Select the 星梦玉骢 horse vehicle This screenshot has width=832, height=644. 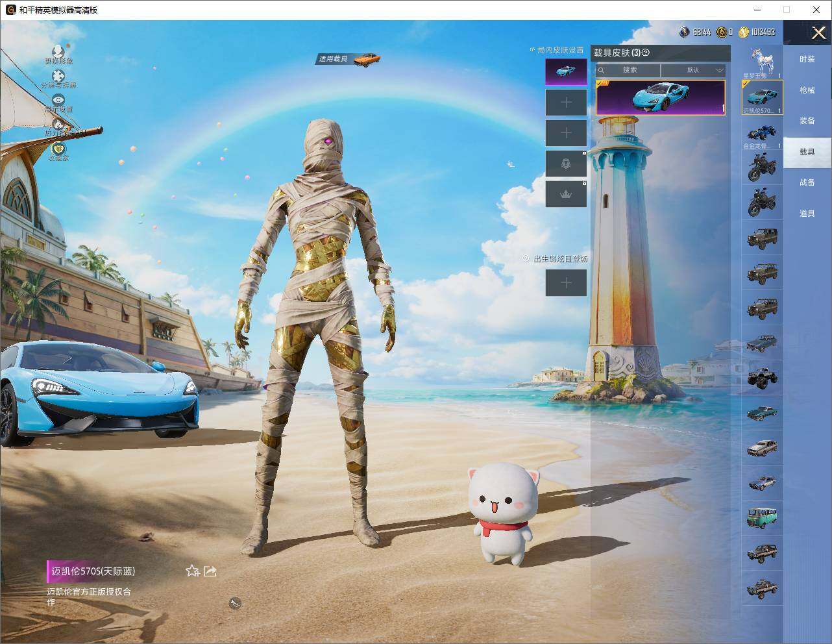(x=762, y=62)
